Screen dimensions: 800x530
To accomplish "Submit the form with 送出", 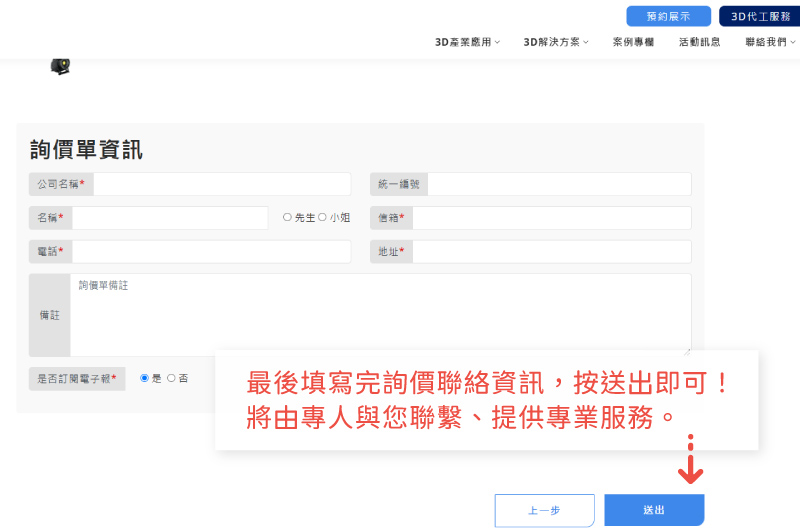I will point(654,510).
